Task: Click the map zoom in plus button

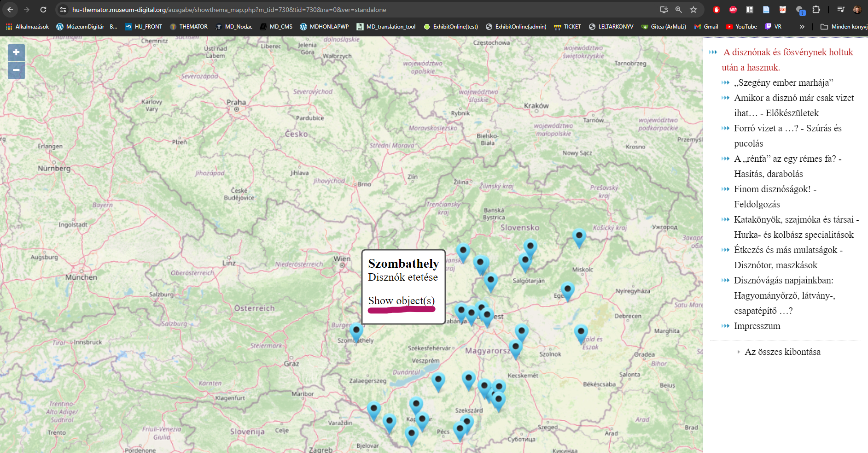Action: click(x=16, y=53)
